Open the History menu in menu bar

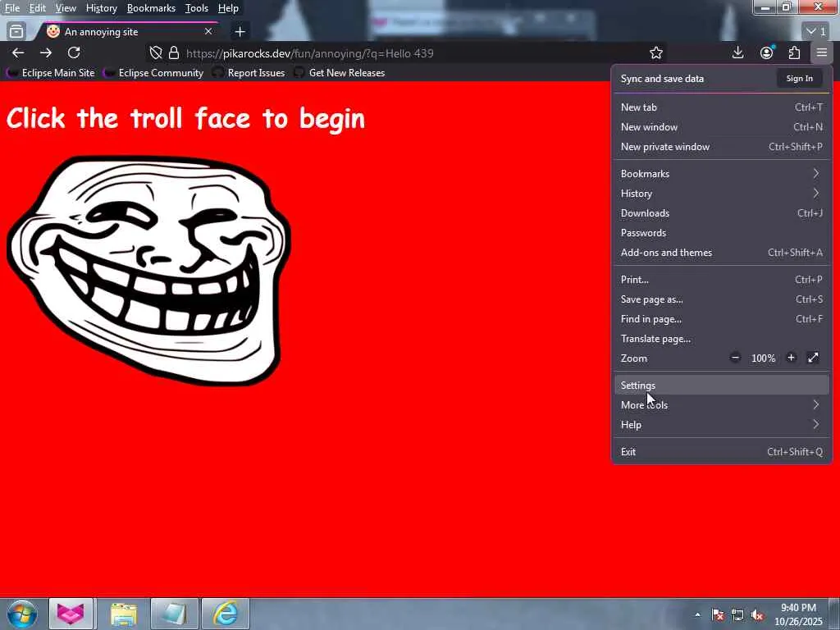[x=101, y=8]
